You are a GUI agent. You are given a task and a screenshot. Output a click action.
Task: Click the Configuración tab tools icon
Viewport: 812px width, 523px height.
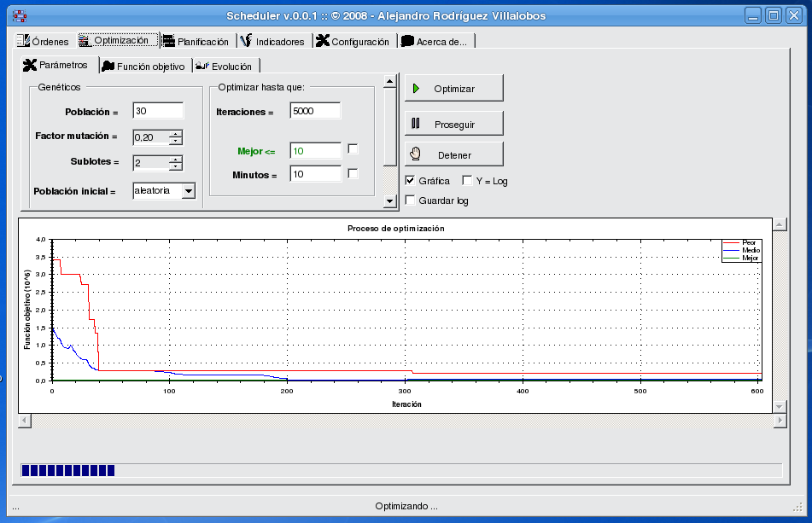[x=322, y=41]
